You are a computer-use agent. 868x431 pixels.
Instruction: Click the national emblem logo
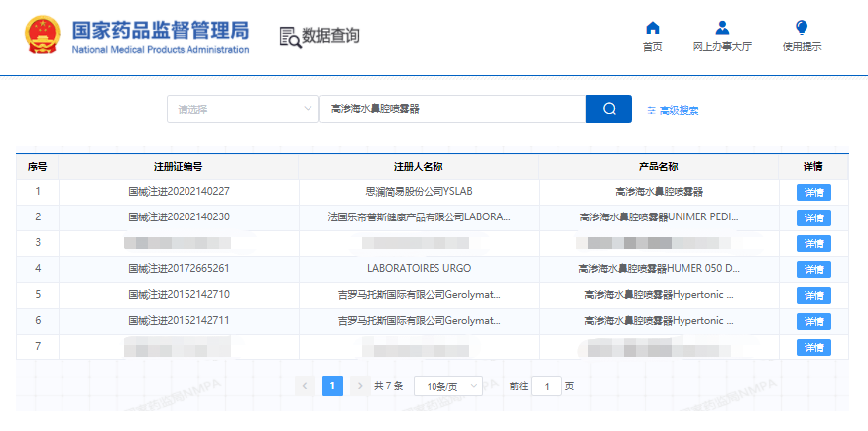point(42,35)
